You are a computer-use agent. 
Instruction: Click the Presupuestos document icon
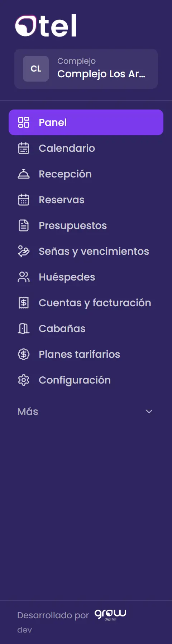click(24, 225)
